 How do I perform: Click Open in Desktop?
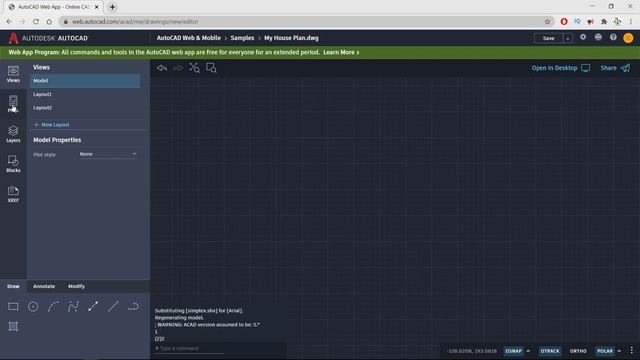click(561, 68)
